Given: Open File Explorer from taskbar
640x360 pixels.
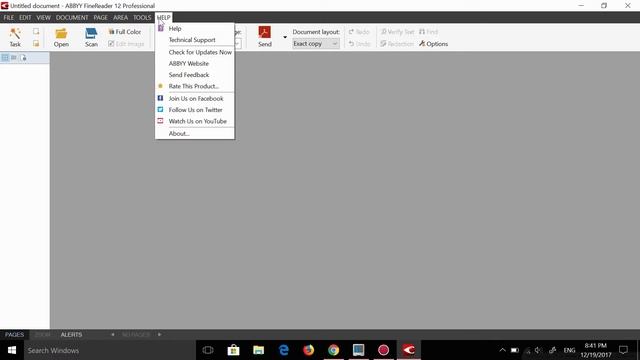Looking at the screenshot, I should click(258, 350).
